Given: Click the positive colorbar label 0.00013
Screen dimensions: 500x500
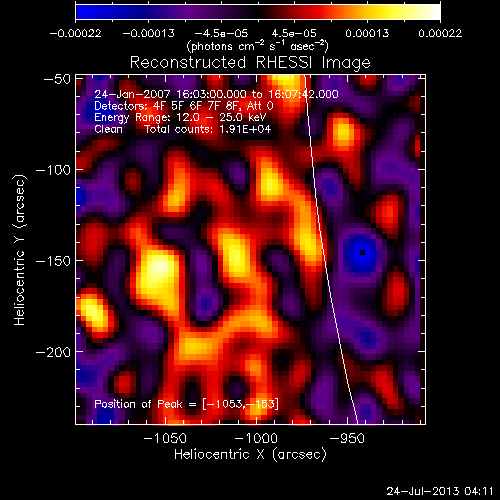Looking at the screenshot, I should pyautogui.click(x=367, y=33).
